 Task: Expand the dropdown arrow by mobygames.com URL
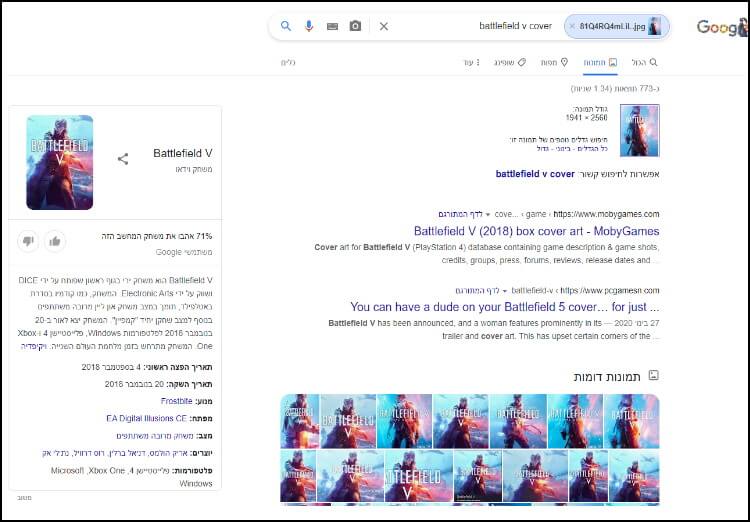pos(488,214)
